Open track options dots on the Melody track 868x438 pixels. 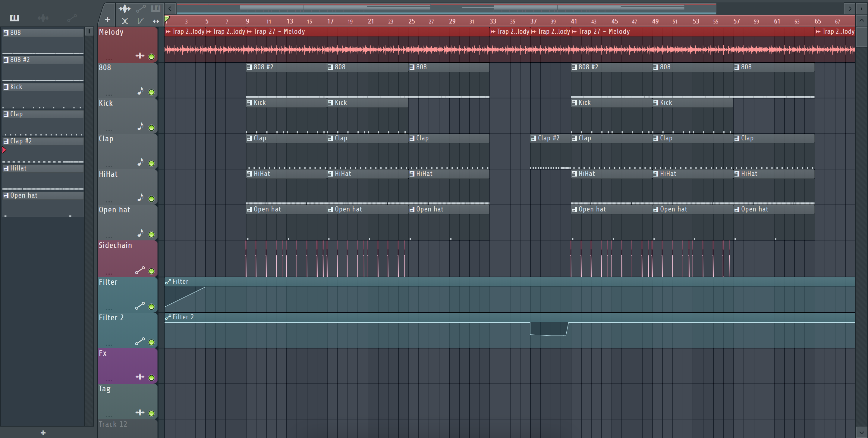[109, 60]
